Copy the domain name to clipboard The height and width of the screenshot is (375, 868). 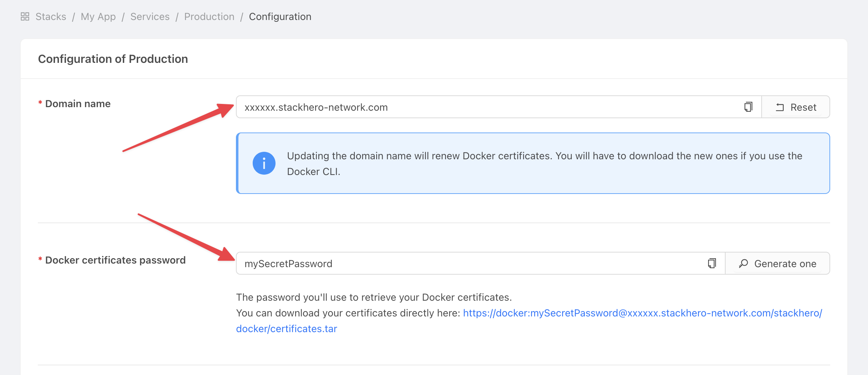pos(748,107)
